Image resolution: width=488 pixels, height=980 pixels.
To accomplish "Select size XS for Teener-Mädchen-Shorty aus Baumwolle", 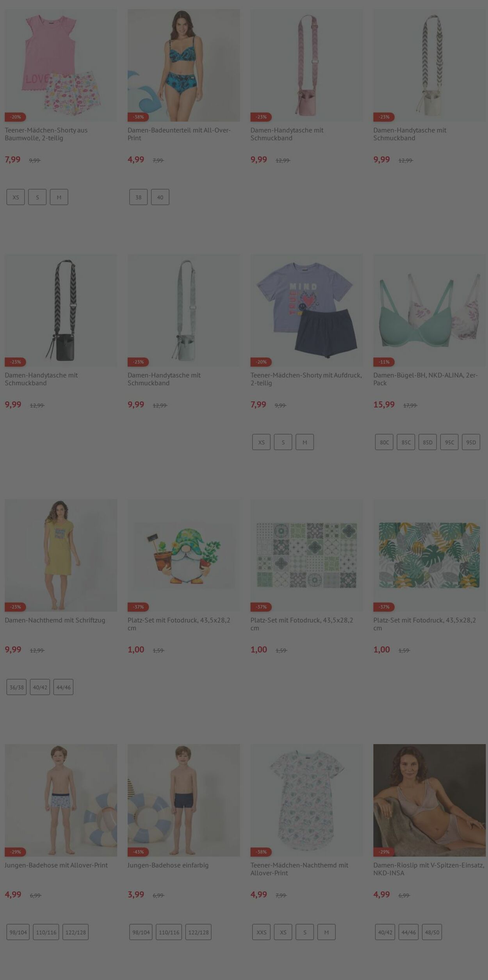I will 16,197.
